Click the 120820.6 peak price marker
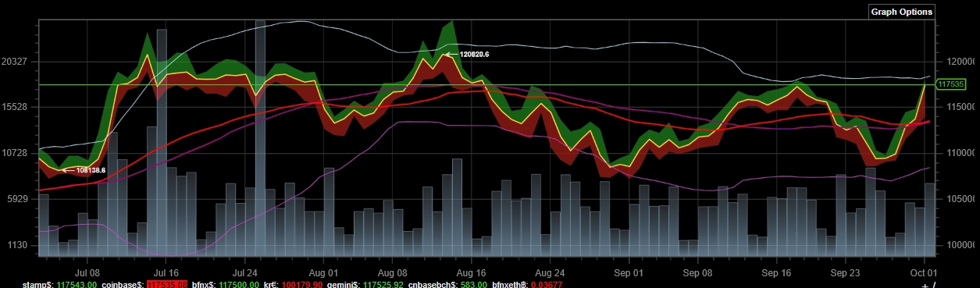980x288 pixels. pyautogui.click(x=474, y=55)
